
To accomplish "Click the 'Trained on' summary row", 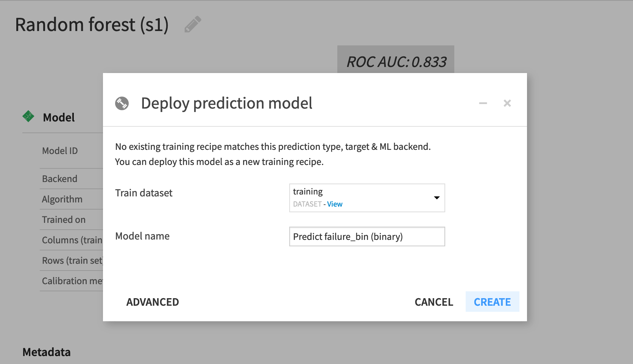I will [64, 219].
